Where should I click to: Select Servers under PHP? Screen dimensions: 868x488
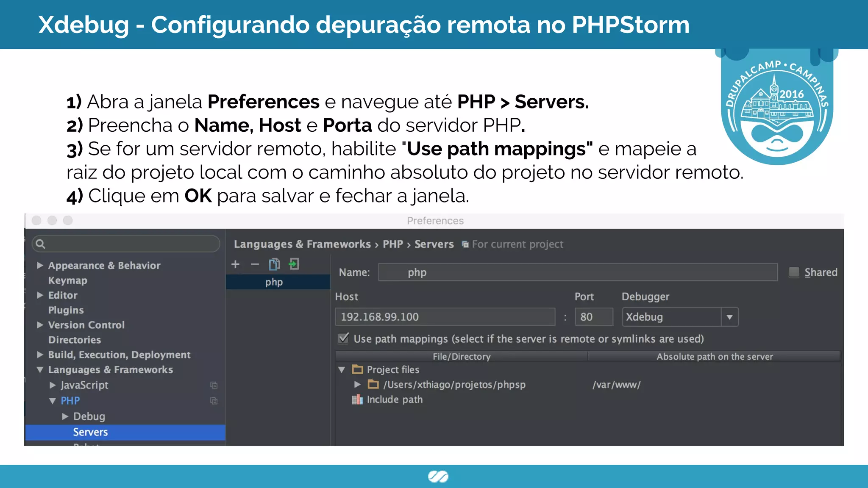[x=125, y=432]
